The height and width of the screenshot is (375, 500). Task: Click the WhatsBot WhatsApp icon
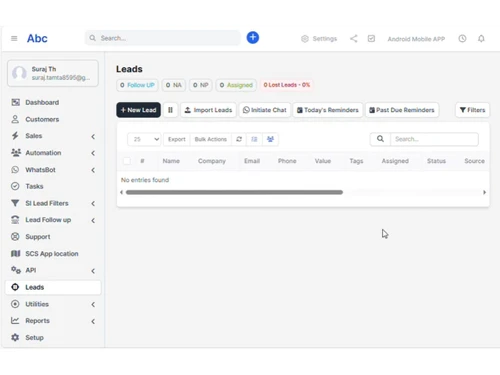click(15, 170)
